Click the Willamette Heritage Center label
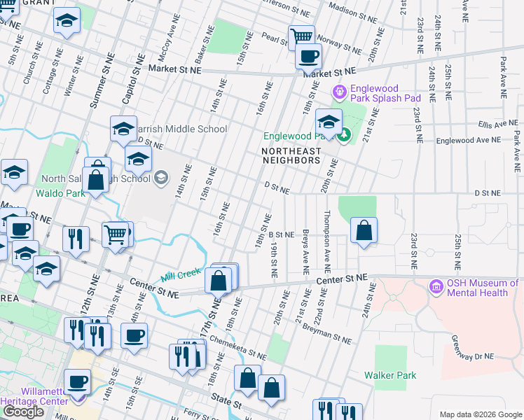Screen dimensions: 524x420 (35, 396)
